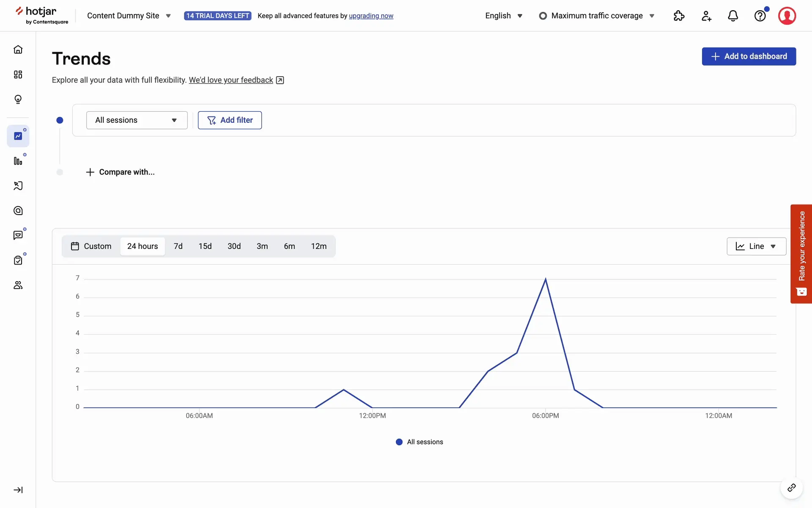Viewport: 812px width, 508px height.
Task: Open Dashboards grid icon in sidebar
Action: coord(18,75)
